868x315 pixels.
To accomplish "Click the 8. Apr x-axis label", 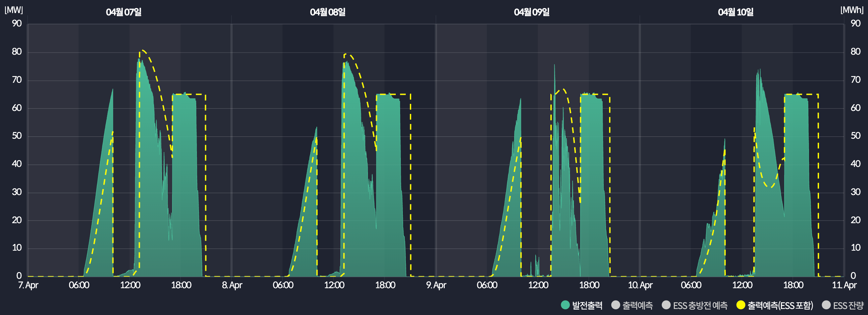I will [232, 285].
